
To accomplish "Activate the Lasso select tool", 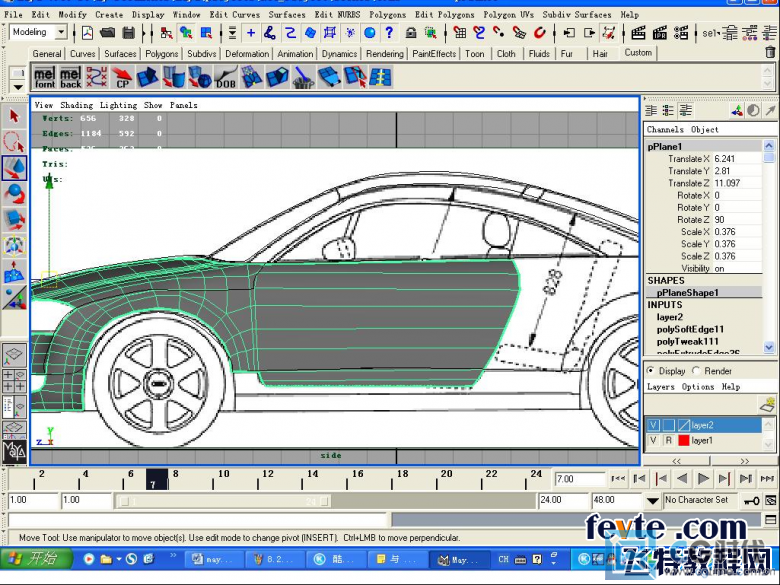I will [x=14, y=142].
